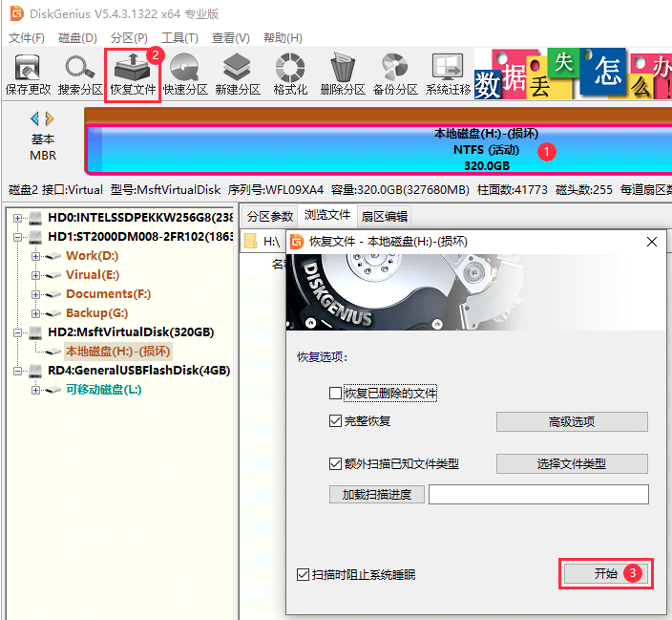
Task: Click the 格式化 toolbar icon
Action: (x=290, y=75)
